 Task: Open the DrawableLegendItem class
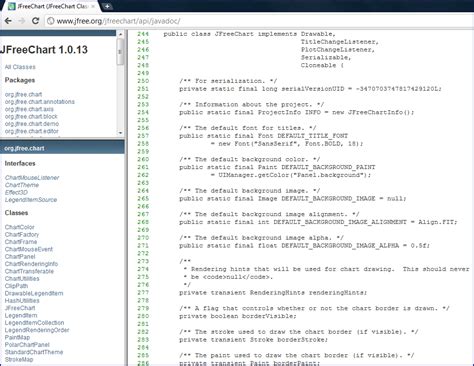[34, 293]
